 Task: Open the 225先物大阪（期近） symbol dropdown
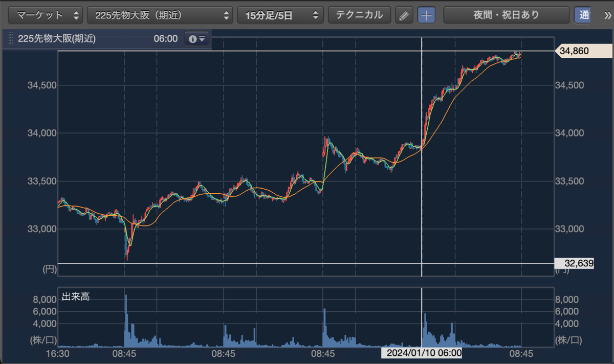pos(160,15)
